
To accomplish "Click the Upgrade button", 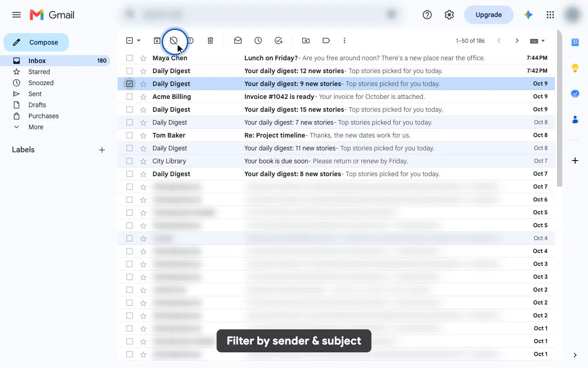I will click(x=489, y=15).
